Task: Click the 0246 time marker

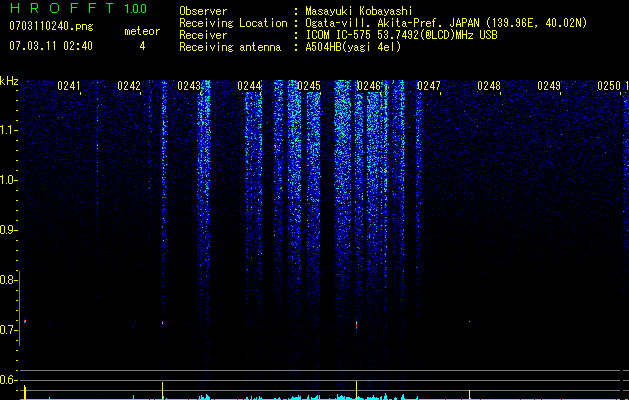Action: pos(369,86)
